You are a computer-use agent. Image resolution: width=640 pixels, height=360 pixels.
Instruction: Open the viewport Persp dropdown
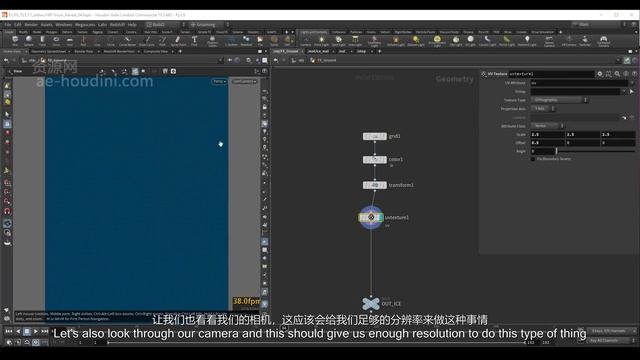click(x=219, y=81)
